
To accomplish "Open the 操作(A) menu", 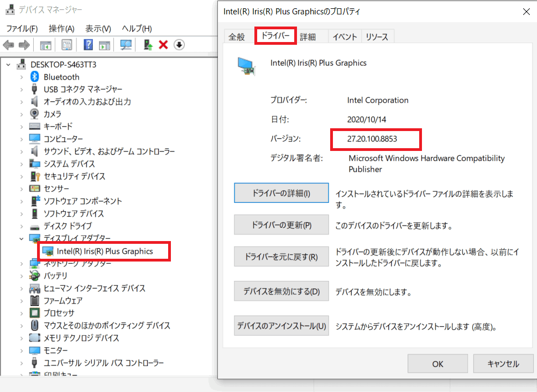I will tap(61, 29).
